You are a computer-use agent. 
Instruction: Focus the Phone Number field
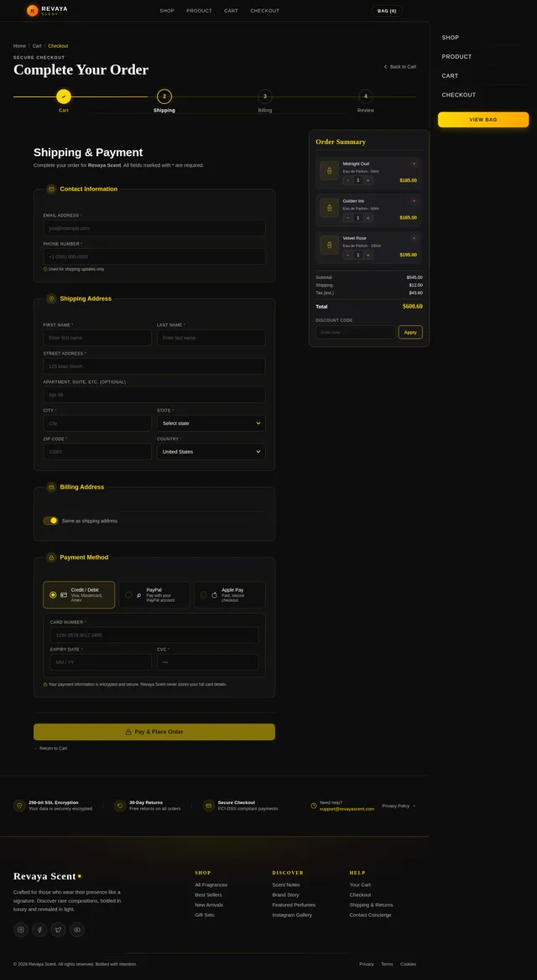pos(154,257)
